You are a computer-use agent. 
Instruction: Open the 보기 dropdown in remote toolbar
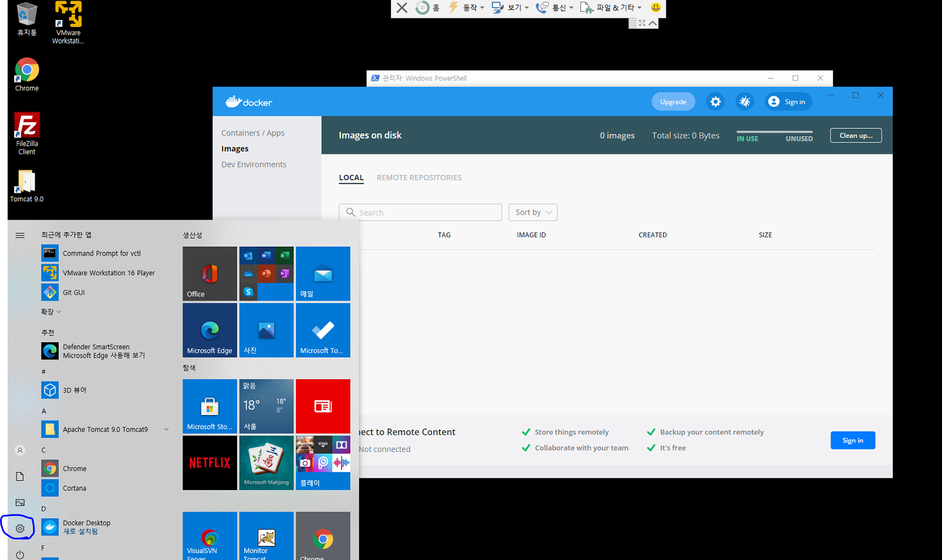point(511,8)
